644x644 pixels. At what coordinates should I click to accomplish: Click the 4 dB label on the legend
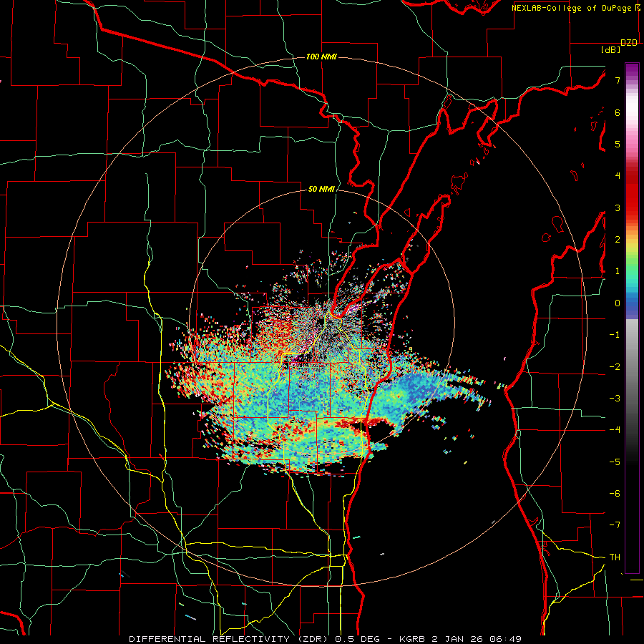[618, 176]
